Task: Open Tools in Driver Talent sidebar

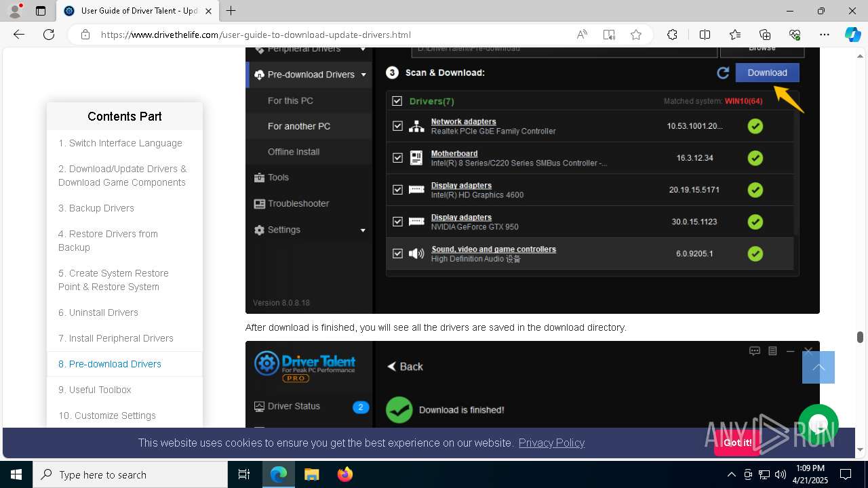Action: click(271, 178)
